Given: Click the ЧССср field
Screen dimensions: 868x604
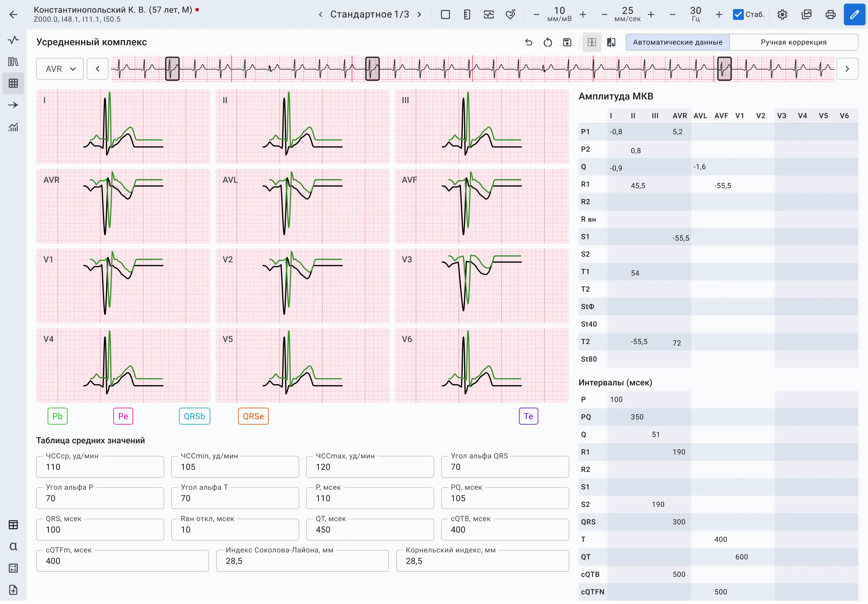Looking at the screenshot, I should (100, 467).
